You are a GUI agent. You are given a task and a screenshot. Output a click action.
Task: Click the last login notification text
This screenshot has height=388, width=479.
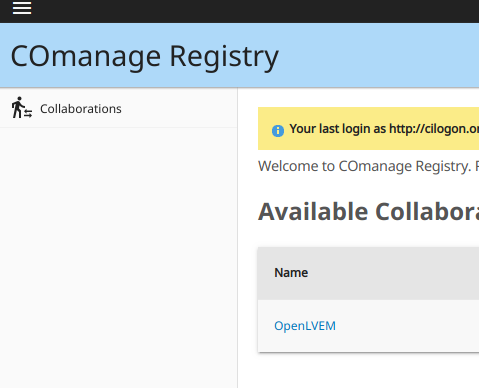tap(384, 129)
